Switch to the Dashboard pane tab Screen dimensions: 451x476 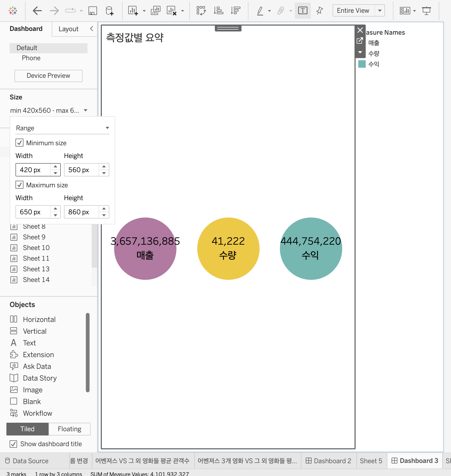pos(26,29)
